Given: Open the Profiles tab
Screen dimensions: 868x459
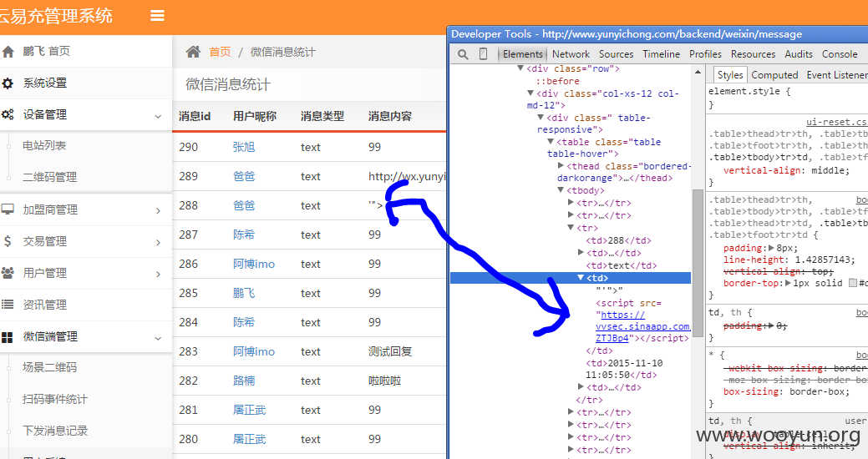Looking at the screenshot, I should [705, 53].
